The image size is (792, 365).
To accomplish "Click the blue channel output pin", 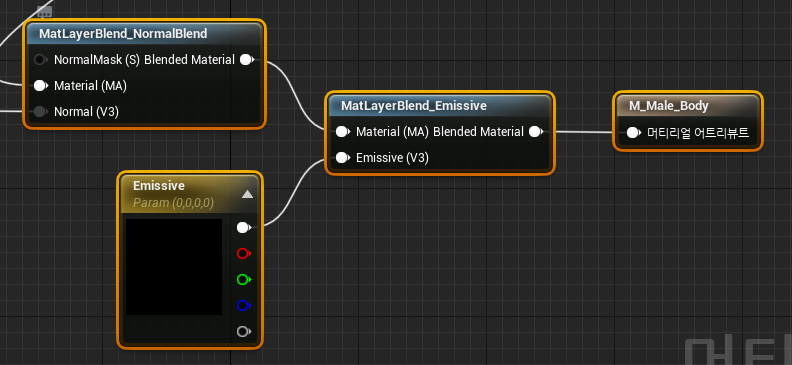I will coord(244,305).
